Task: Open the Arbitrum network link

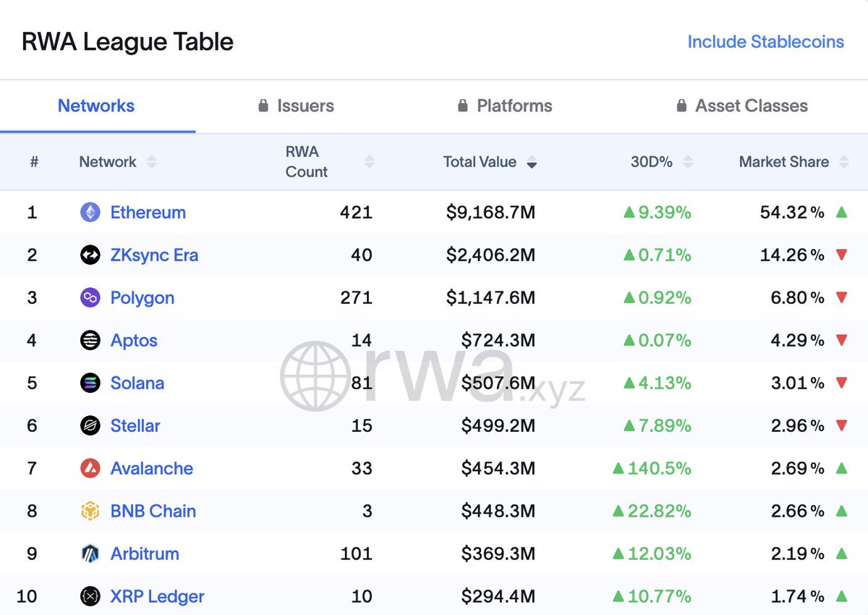Action: pyautogui.click(x=145, y=553)
